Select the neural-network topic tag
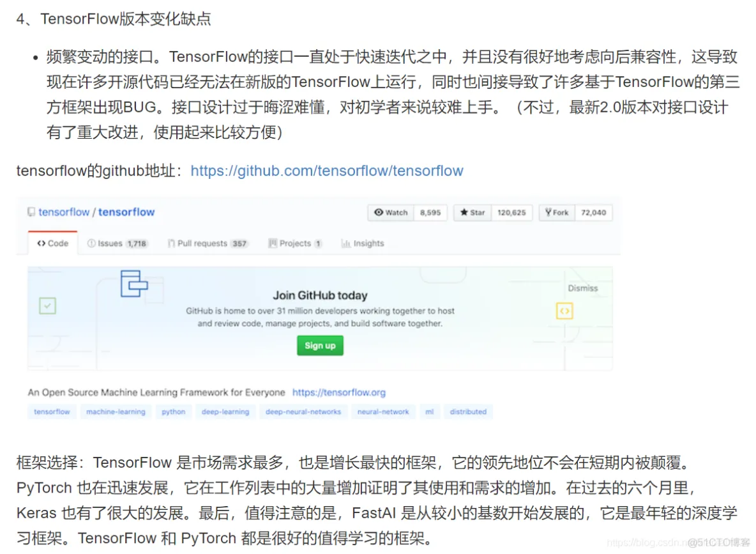 pyautogui.click(x=383, y=412)
